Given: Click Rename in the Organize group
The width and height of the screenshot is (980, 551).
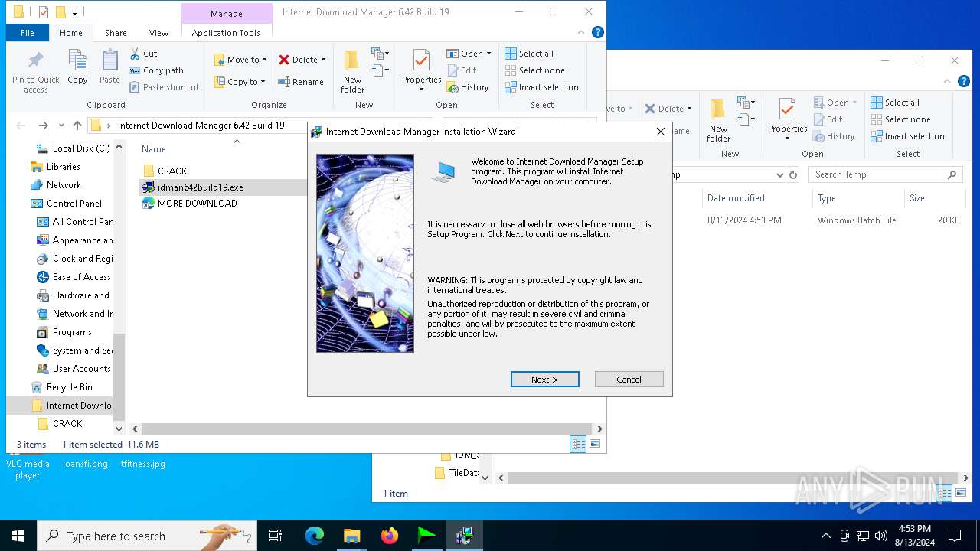Looking at the screenshot, I should point(301,82).
